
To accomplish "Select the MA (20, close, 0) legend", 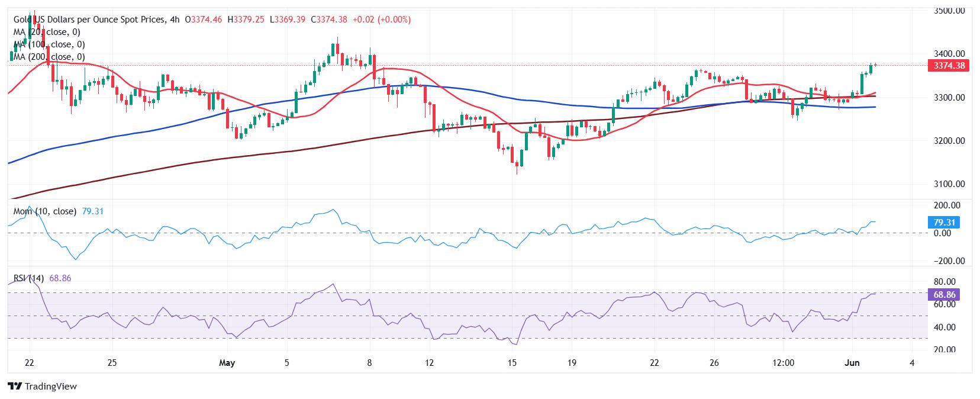I will pyautogui.click(x=47, y=32).
